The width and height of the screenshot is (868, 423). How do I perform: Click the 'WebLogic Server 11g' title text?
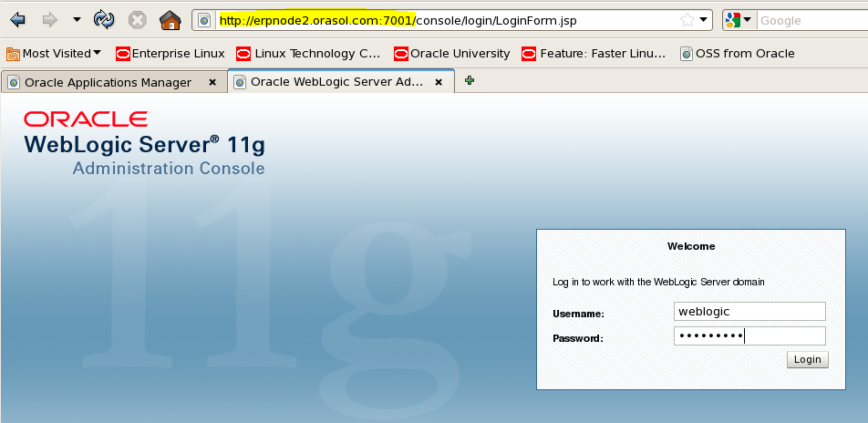(x=145, y=144)
